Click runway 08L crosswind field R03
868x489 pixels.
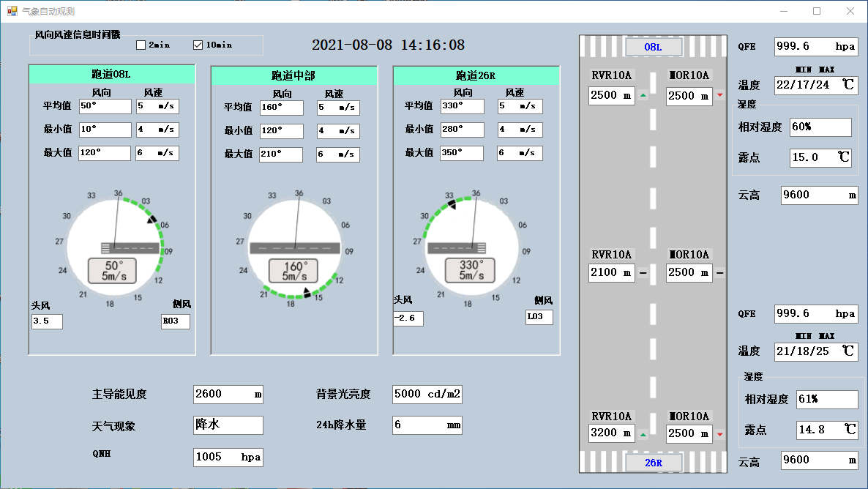(x=176, y=321)
